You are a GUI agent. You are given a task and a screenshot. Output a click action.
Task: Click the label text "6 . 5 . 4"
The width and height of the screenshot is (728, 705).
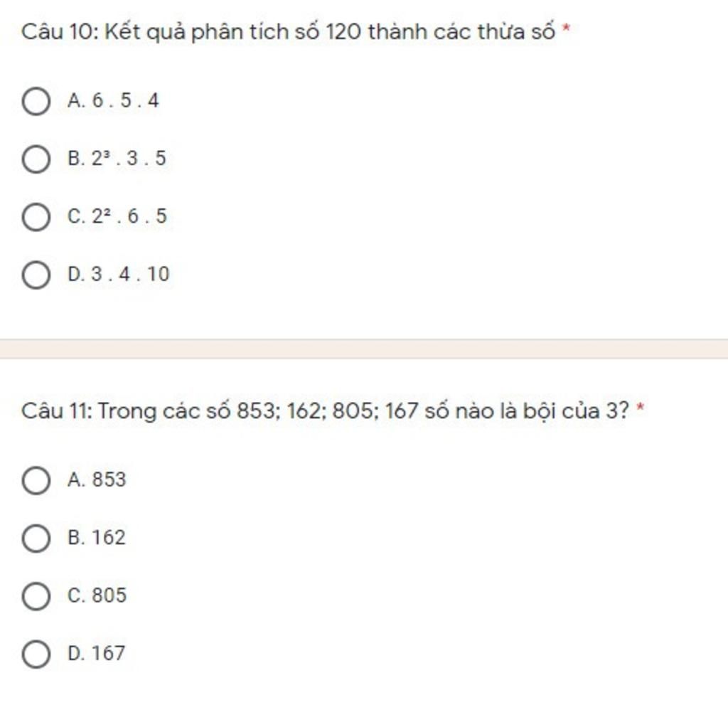[x=125, y=100]
